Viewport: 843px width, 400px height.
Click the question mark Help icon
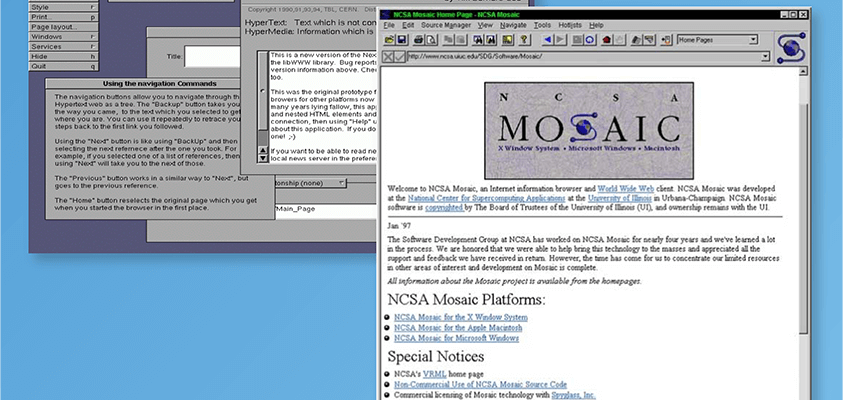coord(523,40)
